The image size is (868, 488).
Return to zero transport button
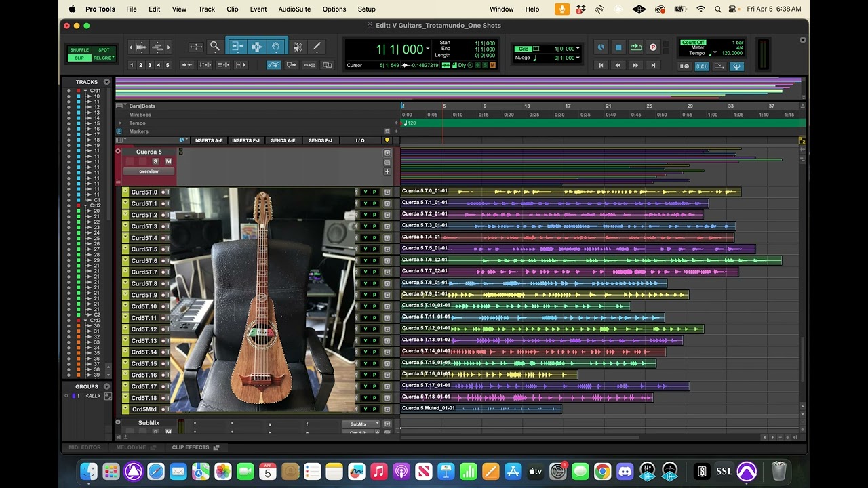click(601, 65)
